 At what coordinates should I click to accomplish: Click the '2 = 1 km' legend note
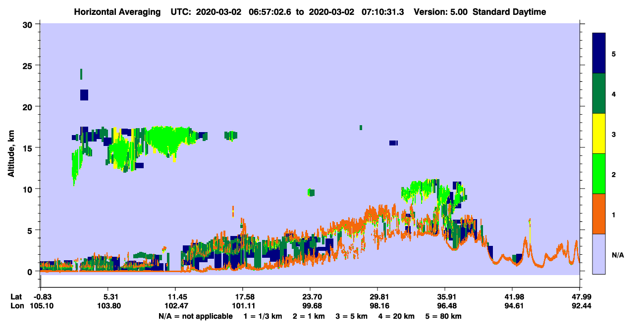(309, 316)
